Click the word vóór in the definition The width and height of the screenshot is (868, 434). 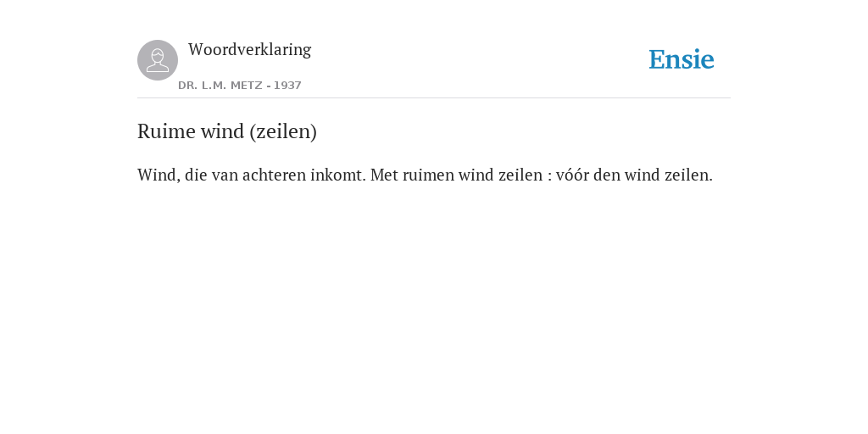572,175
